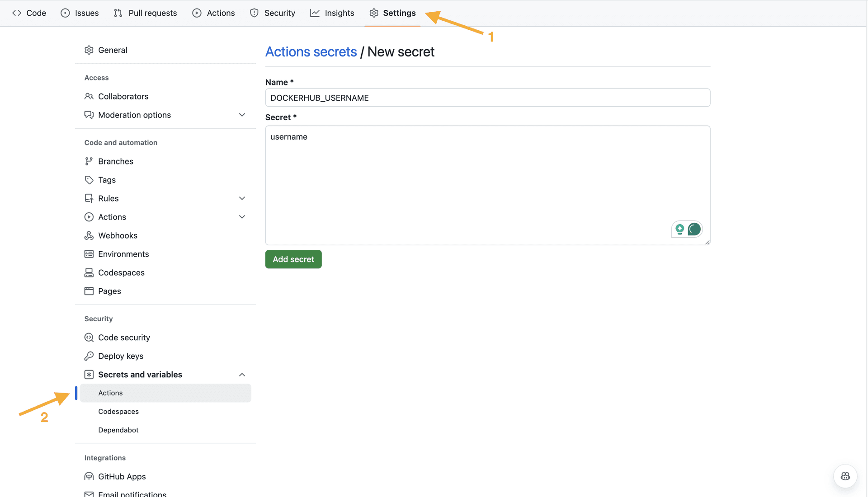Click the Email notifications envelope icon
Viewport: 868px width, 497px height.
click(x=89, y=494)
